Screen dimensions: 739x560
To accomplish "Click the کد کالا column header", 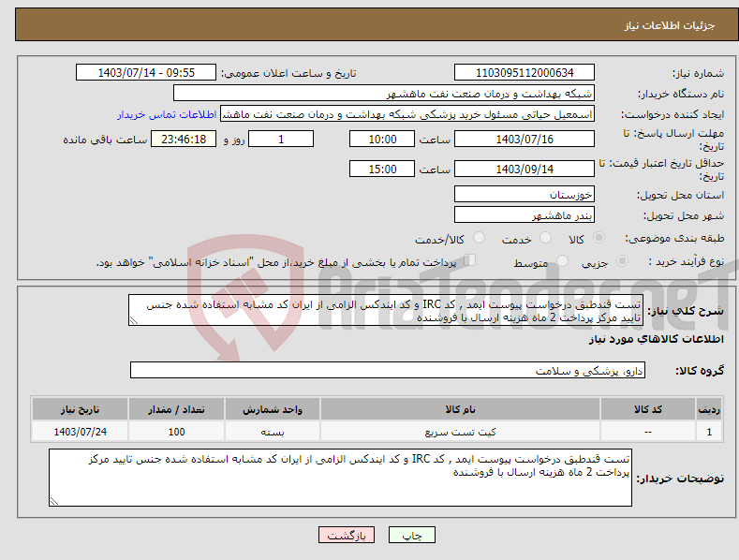I will tap(648, 409).
